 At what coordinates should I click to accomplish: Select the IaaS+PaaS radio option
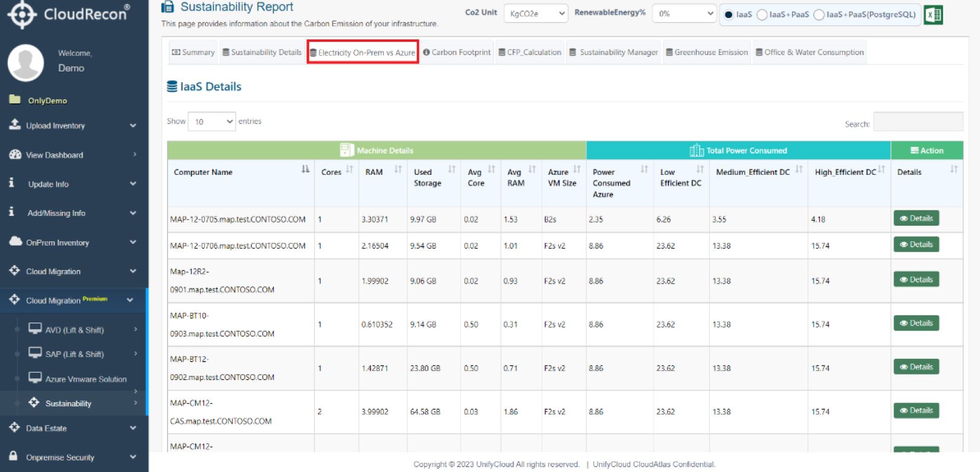[x=762, y=15]
